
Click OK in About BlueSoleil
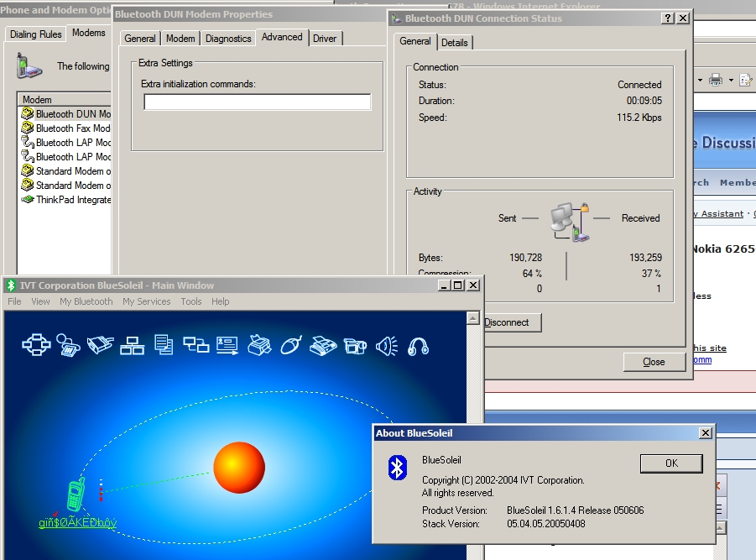tap(671, 463)
